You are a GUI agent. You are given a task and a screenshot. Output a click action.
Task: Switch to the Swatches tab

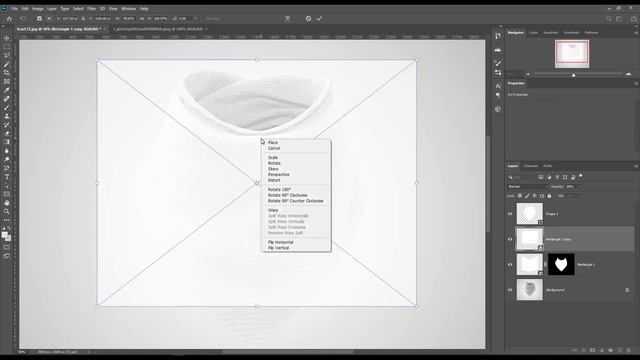coord(551,33)
